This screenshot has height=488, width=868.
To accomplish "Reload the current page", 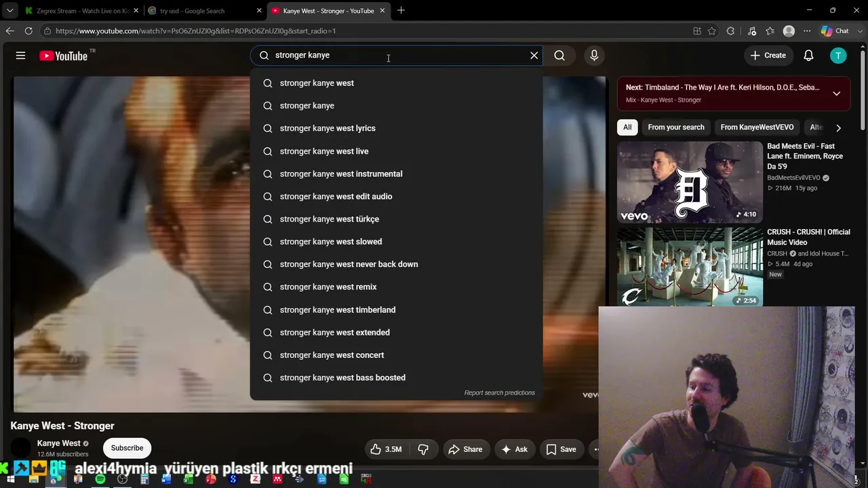I will click(28, 31).
